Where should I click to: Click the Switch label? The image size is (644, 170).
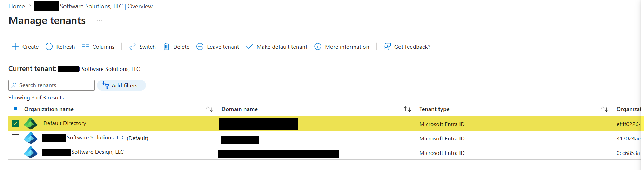coord(148,47)
